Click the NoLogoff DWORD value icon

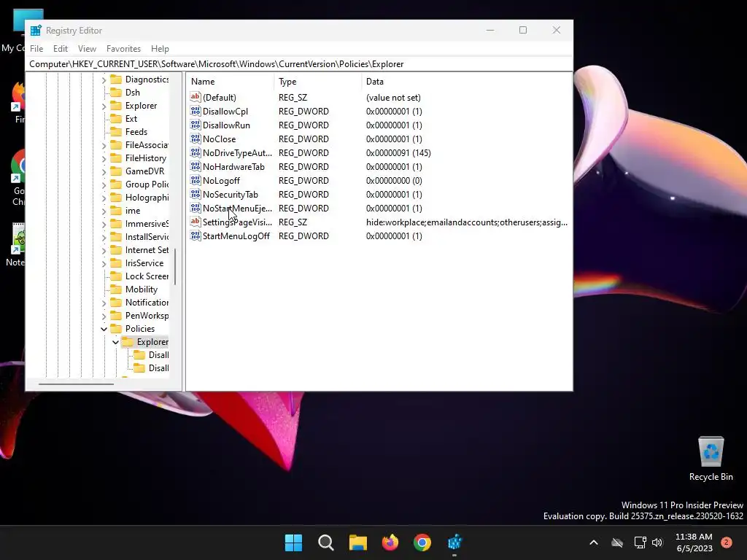(x=196, y=181)
